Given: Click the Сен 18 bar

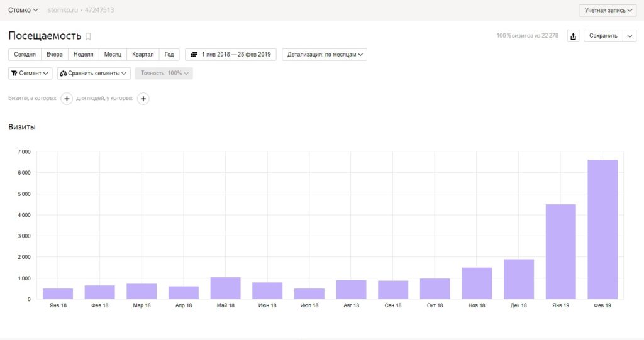Looking at the screenshot, I should click(393, 290).
